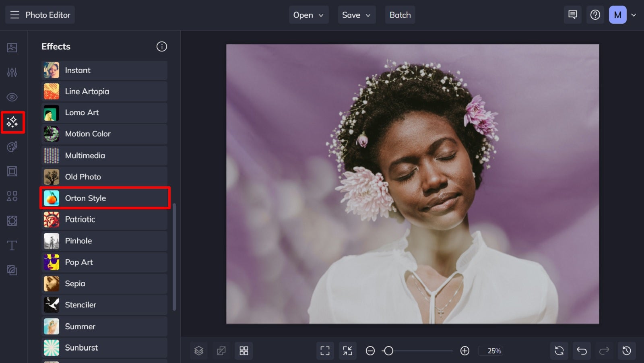
Task: Toggle fullscreen view of the canvas
Action: pos(325,351)
